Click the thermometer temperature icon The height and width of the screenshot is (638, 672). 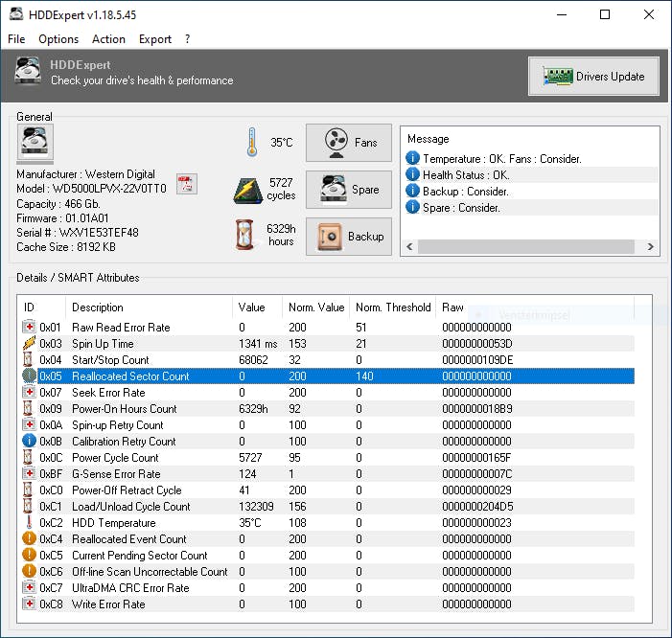pos(251,142)
